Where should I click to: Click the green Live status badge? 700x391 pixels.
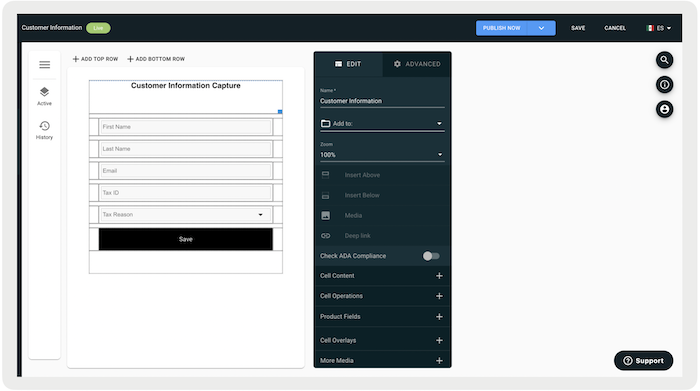tap(98, 28)
